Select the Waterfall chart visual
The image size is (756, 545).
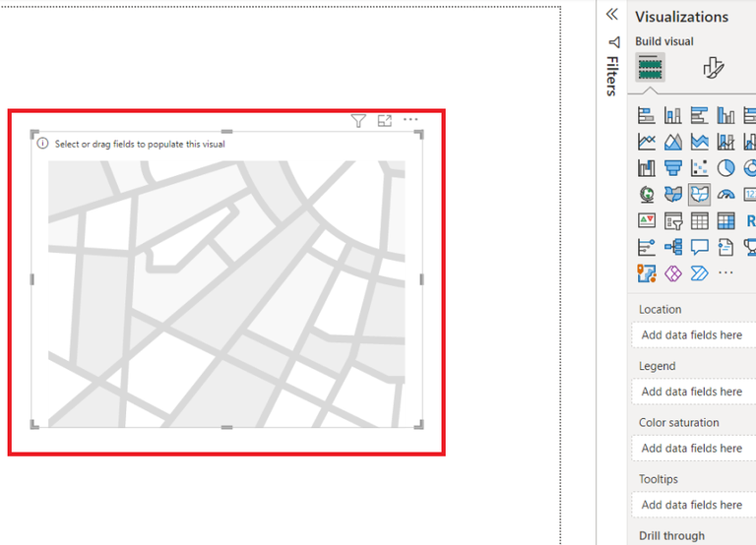647,168
